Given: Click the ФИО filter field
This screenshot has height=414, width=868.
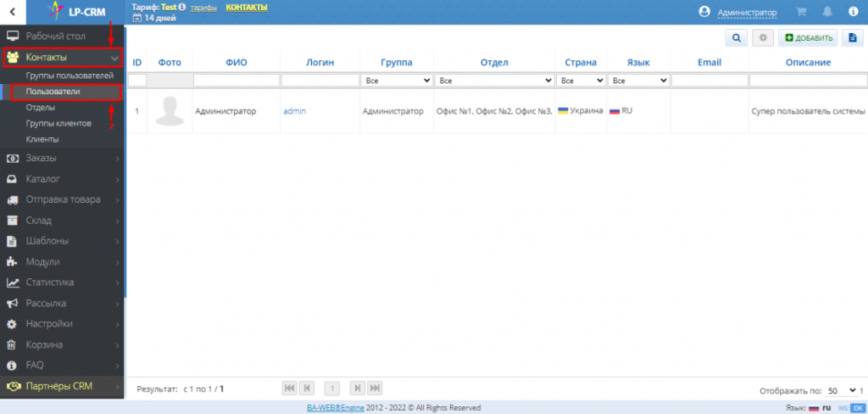Looking at the screenshot, I should click(x=236, y=81).
